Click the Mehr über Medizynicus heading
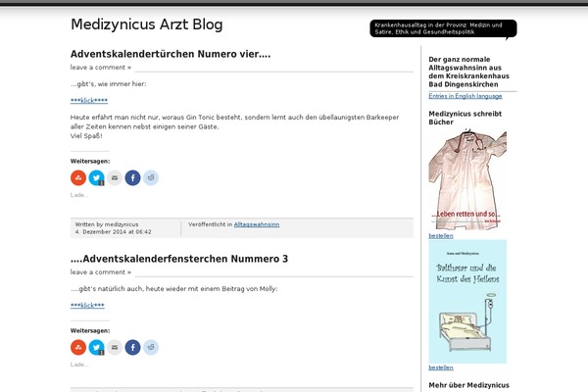Viewport: 588px width, 392px height. pyautogui.click(x=468, y=385)
